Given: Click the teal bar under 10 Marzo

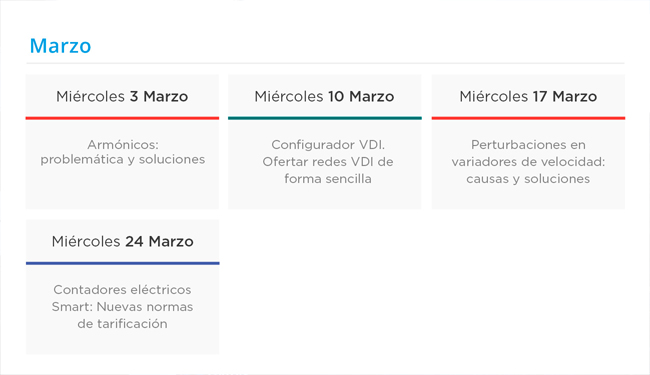Looking at the screenshot, I should (325, 118).
